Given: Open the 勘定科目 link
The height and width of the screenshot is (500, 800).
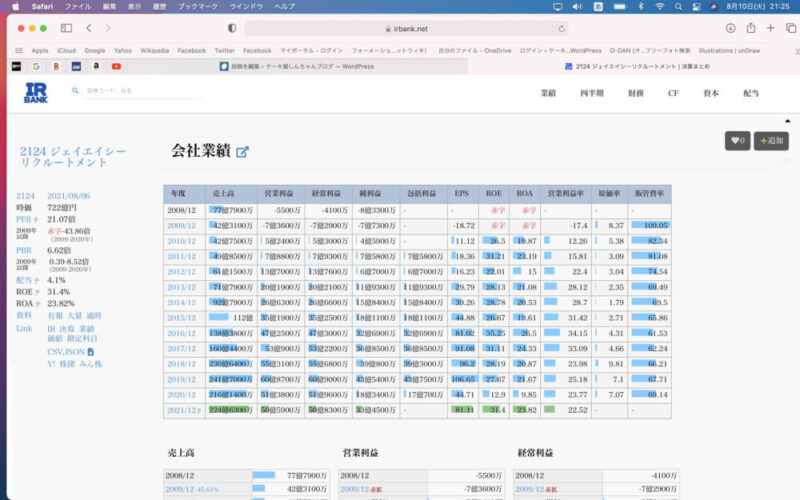Looking at the screenshot, I should tap(81, 338).
